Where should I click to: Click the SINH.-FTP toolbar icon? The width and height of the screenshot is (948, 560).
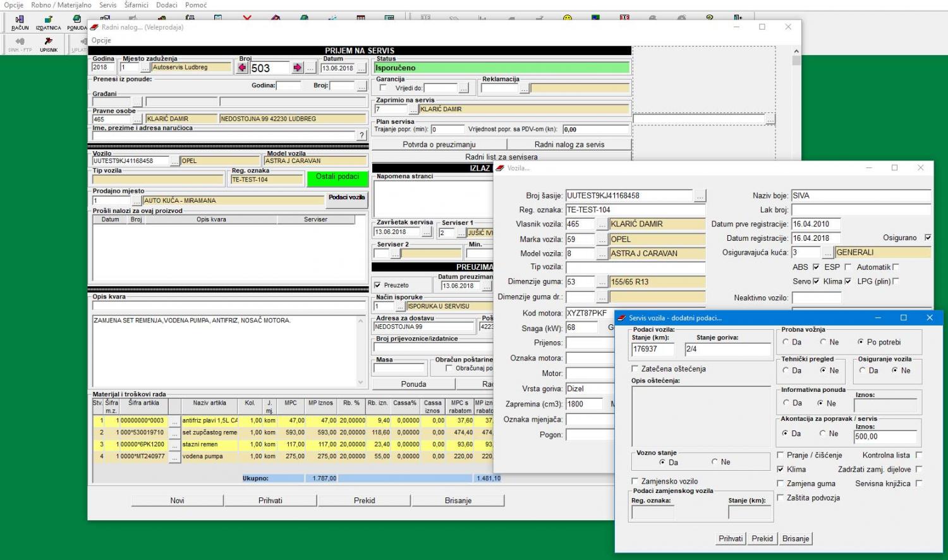coord(20,45)
